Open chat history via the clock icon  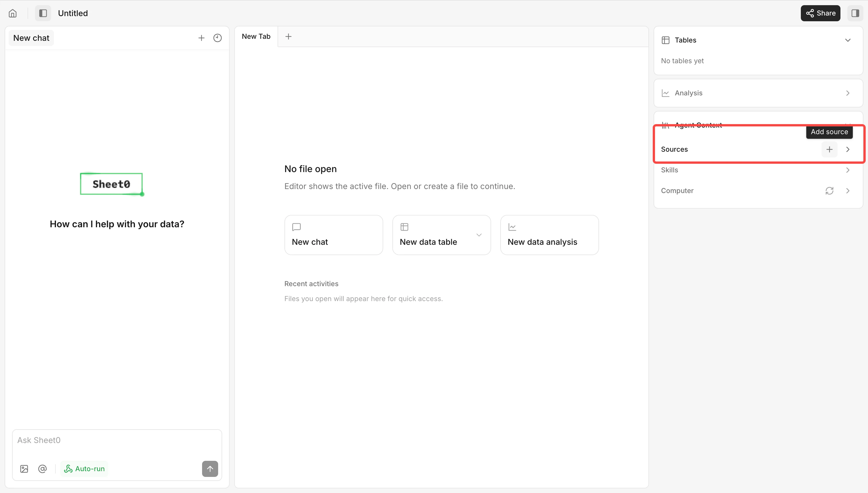(x=218, y=38)
